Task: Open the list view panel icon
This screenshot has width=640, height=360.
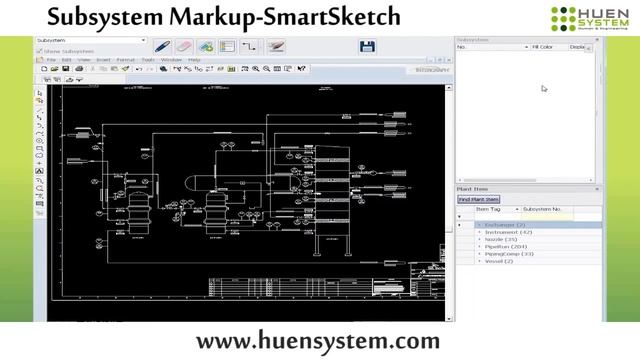Action: 227,47
